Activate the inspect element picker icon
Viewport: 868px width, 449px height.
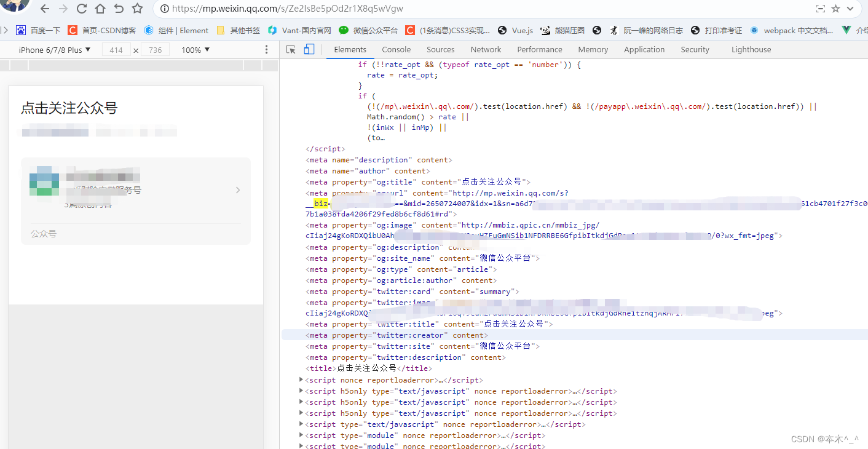[291, 49]
